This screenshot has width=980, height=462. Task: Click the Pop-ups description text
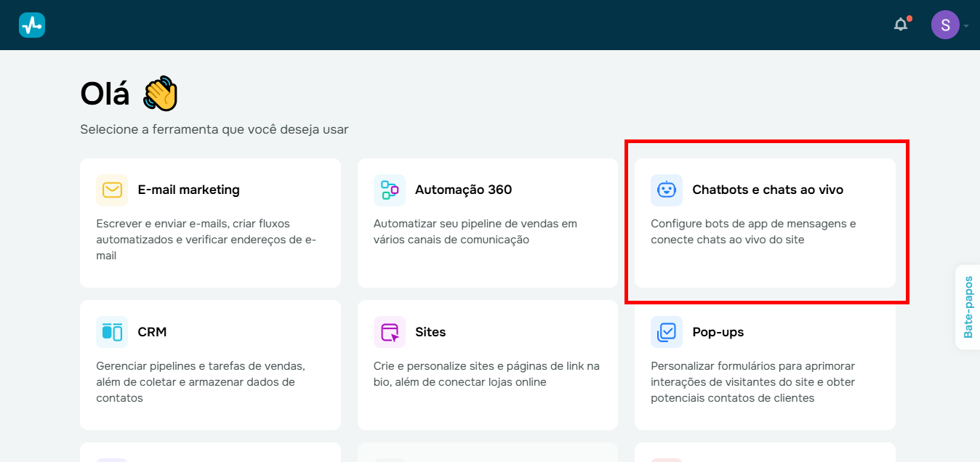click(x=753, y=382)
